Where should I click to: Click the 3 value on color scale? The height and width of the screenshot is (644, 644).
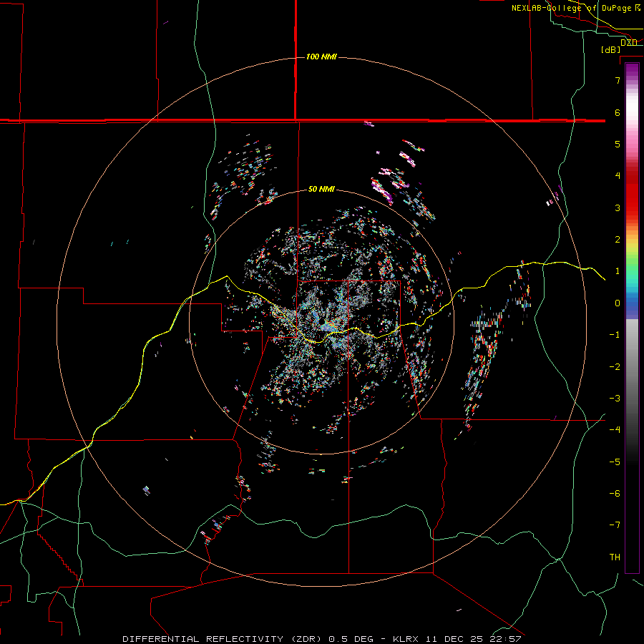click(618, 208)
